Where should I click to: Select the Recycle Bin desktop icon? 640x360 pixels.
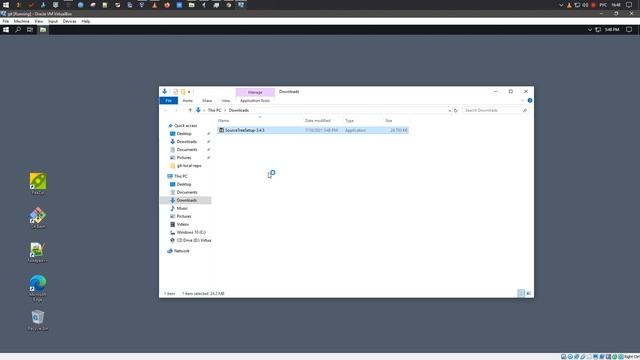pyautogui.click(x=38, y=320)
